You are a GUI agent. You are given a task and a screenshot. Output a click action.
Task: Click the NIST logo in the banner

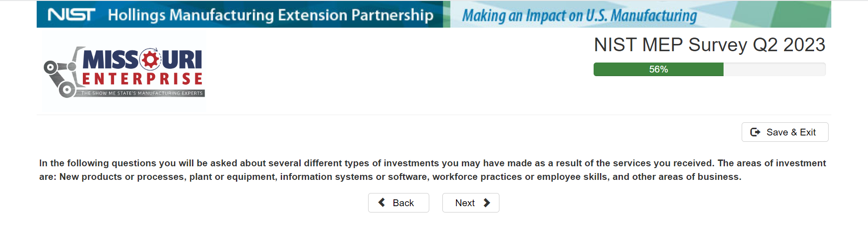(72, 14)
